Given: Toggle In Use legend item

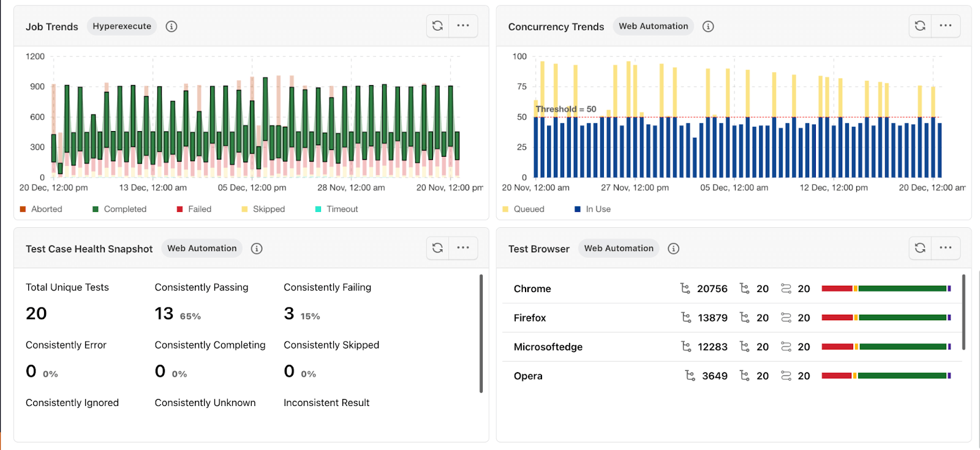Looking at the screenshot, I should pos(592,209).
